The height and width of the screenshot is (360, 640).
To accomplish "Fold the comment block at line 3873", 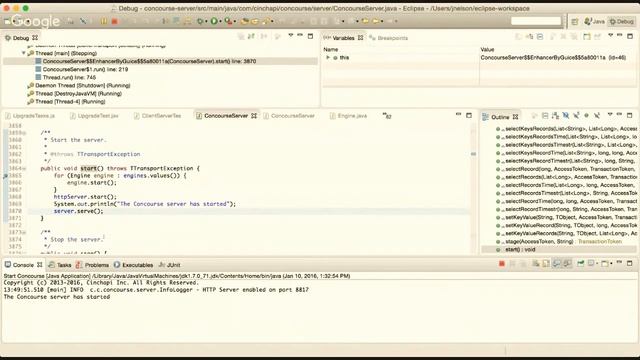I will point(24,233).
